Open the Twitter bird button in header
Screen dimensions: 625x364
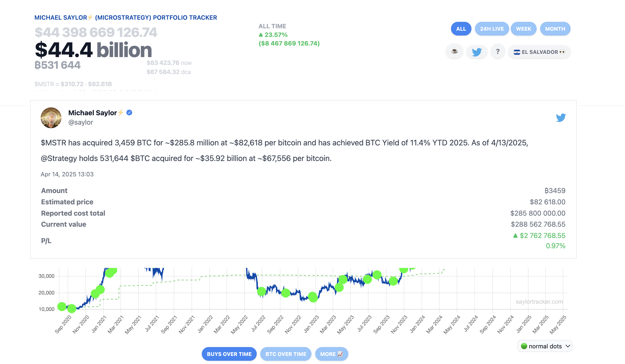pos(477,52)
